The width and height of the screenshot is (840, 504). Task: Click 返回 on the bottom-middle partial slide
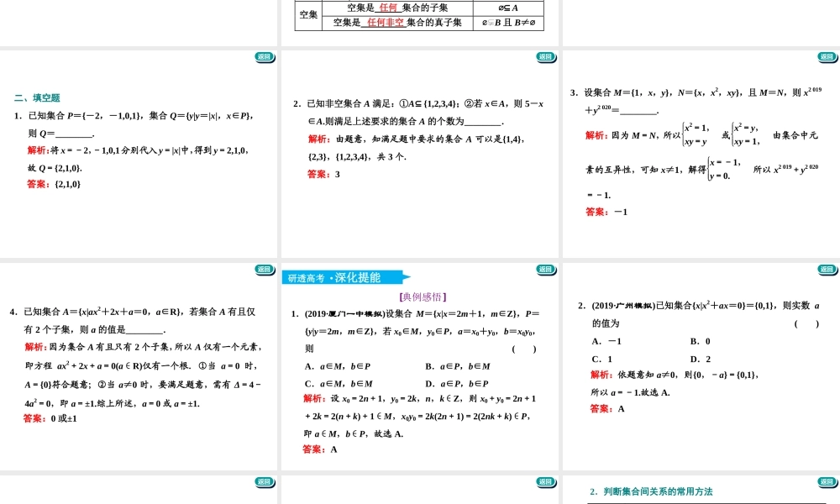point(546,480)
